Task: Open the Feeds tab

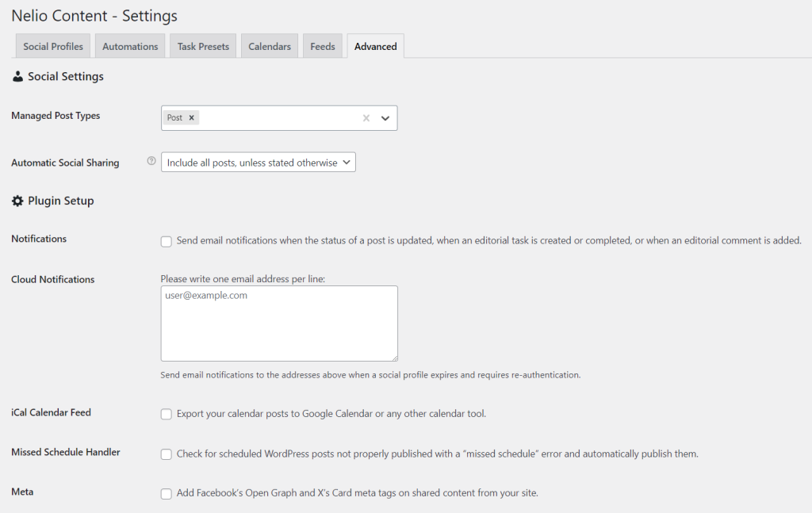Action: [x=322, y=46]
